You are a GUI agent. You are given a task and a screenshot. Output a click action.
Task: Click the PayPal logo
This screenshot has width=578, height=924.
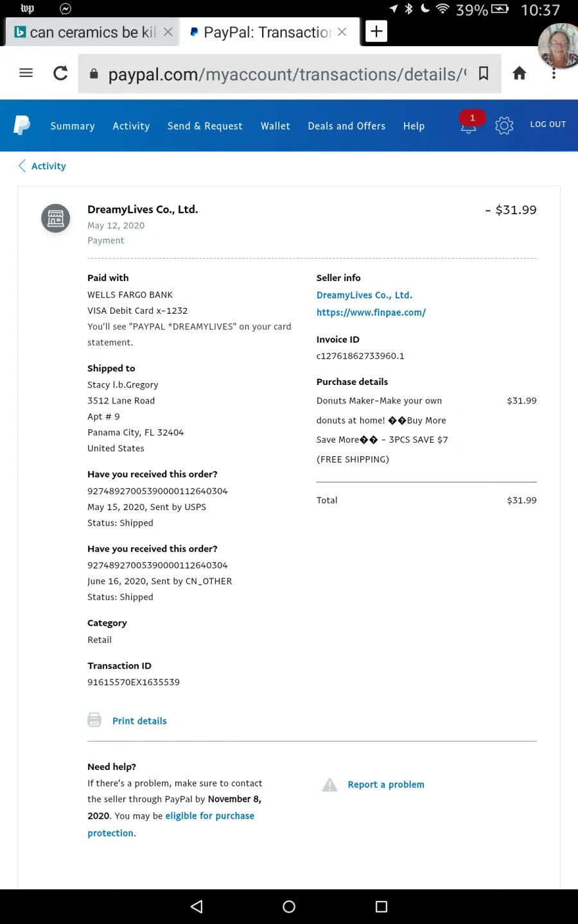22,125
